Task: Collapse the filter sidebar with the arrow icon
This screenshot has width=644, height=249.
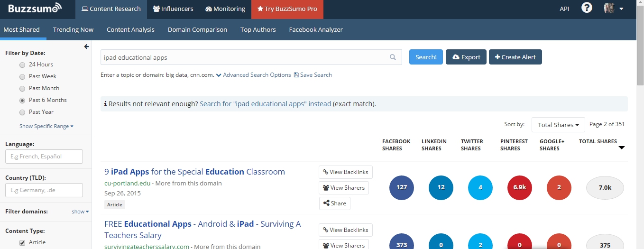Action: point(86,46)
